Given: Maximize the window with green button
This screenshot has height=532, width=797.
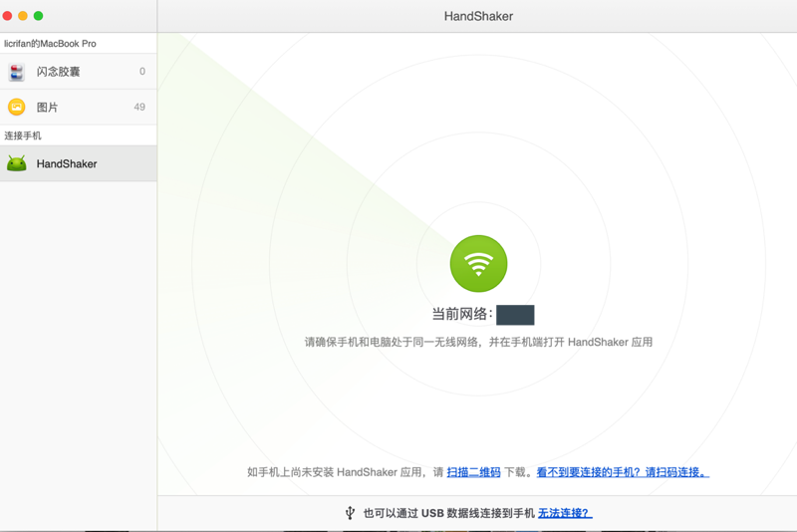Looking at the screenshot, I should tap(39, 16).
